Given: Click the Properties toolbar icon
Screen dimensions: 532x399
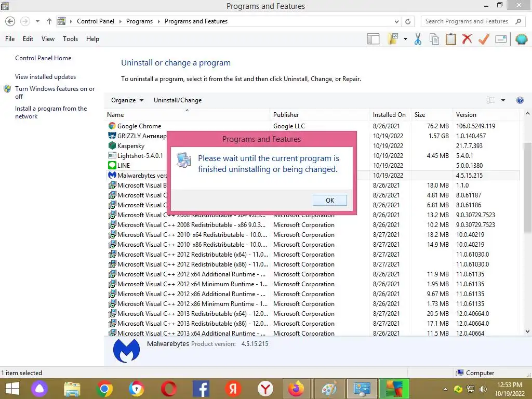Looking at the screenshot, I should point(501,39).
